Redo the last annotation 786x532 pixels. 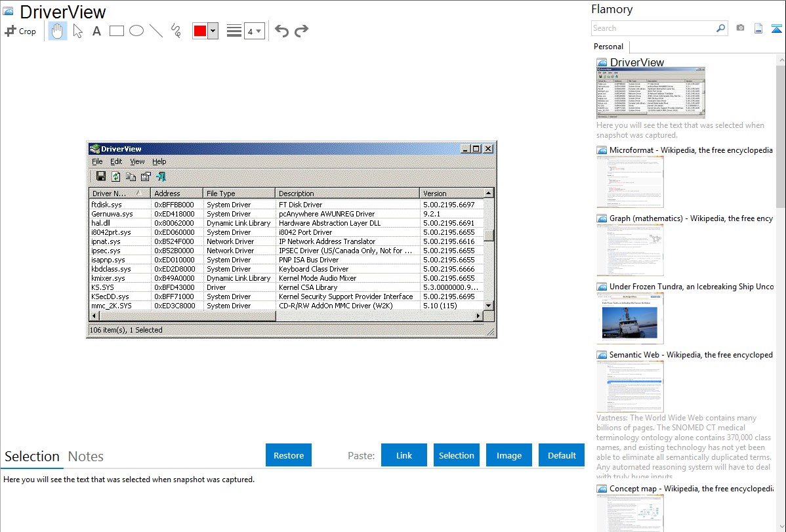[x=301, y=31]
